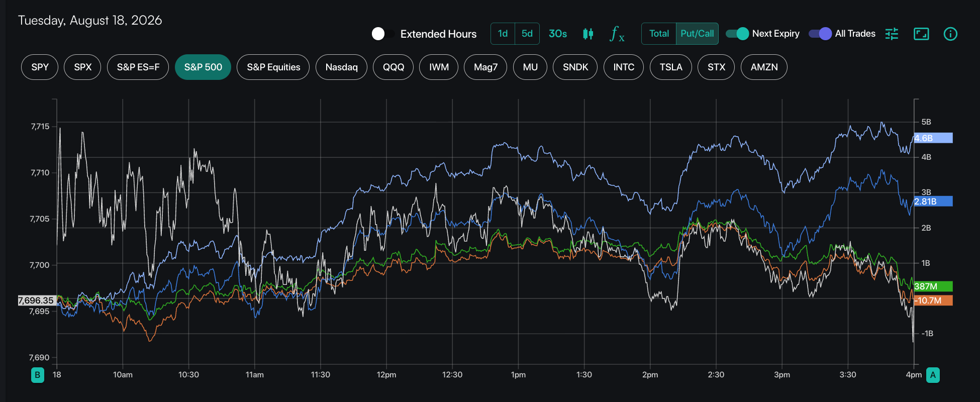Turn off the All Trades toggle
This screenshot has width=980, height=402.
[x=820, y=34]
